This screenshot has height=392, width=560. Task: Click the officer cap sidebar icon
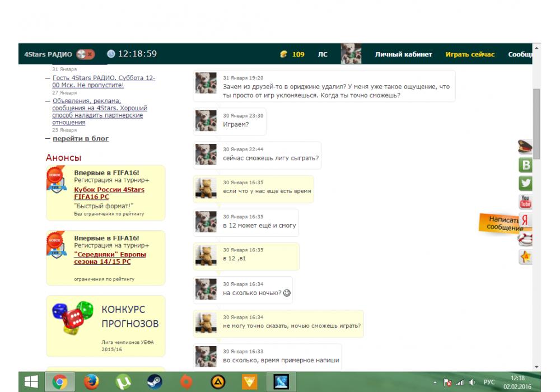pyautogui.click(x=525, y=147)
